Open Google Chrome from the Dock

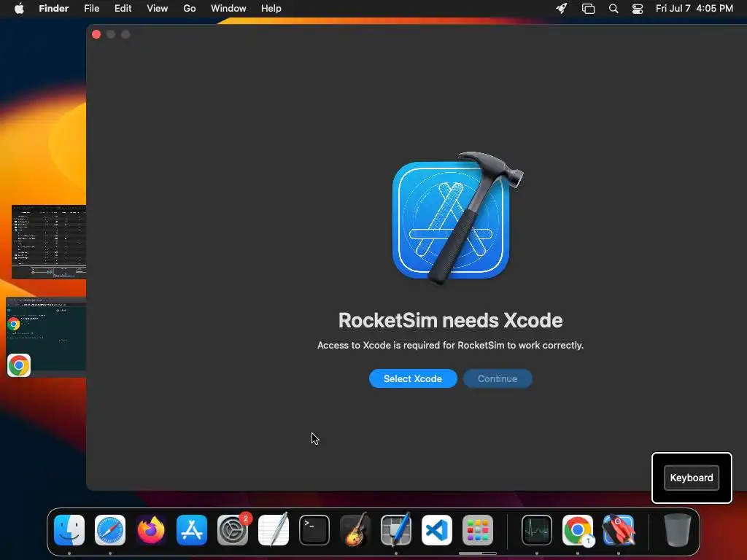pos(578,530)
